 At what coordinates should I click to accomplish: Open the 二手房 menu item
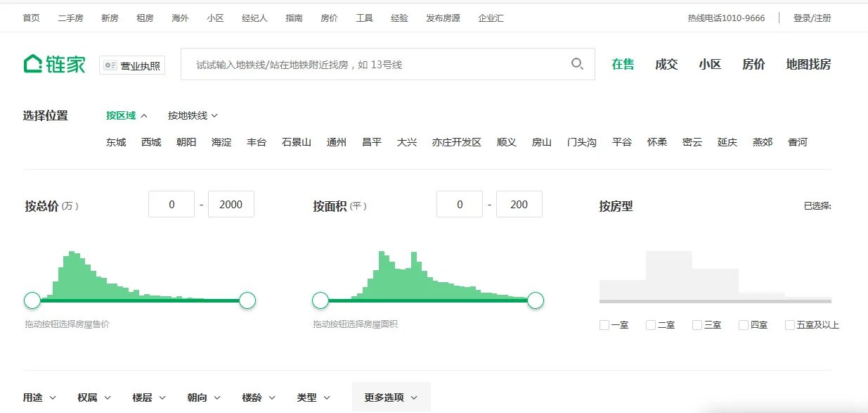(71, 18)
